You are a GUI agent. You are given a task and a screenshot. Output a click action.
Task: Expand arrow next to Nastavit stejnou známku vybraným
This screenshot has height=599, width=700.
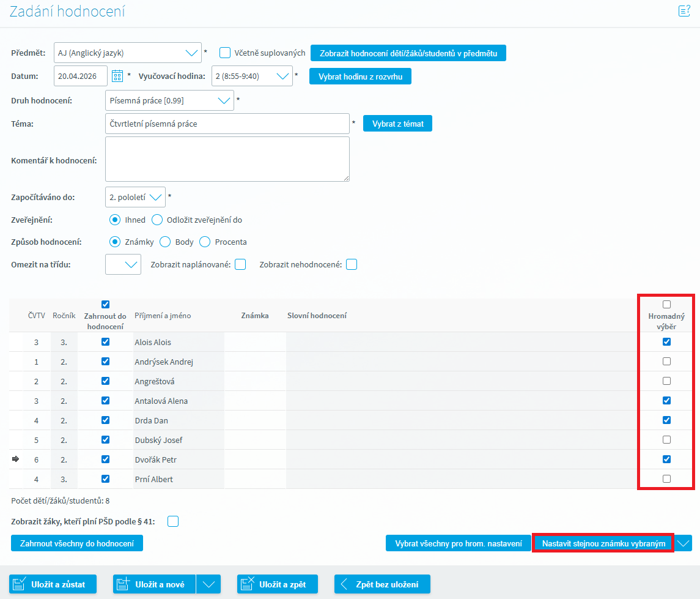[x=684, y=543]
